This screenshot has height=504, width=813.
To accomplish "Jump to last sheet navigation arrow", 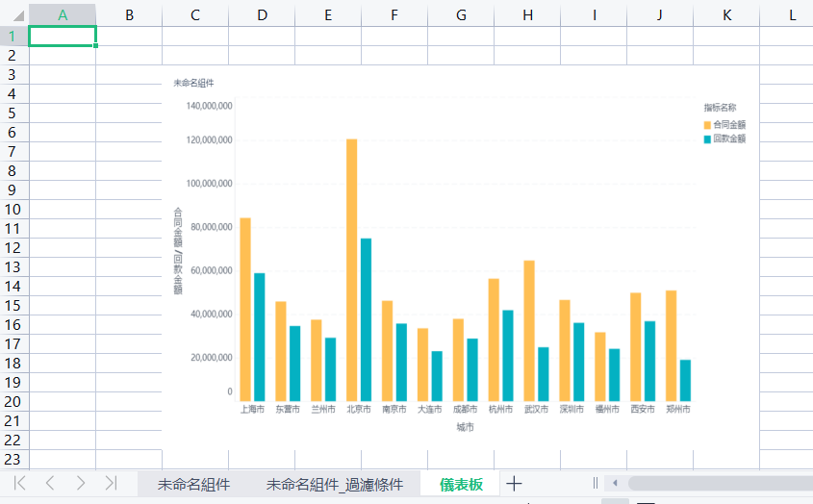I will (x=111, y=483).
